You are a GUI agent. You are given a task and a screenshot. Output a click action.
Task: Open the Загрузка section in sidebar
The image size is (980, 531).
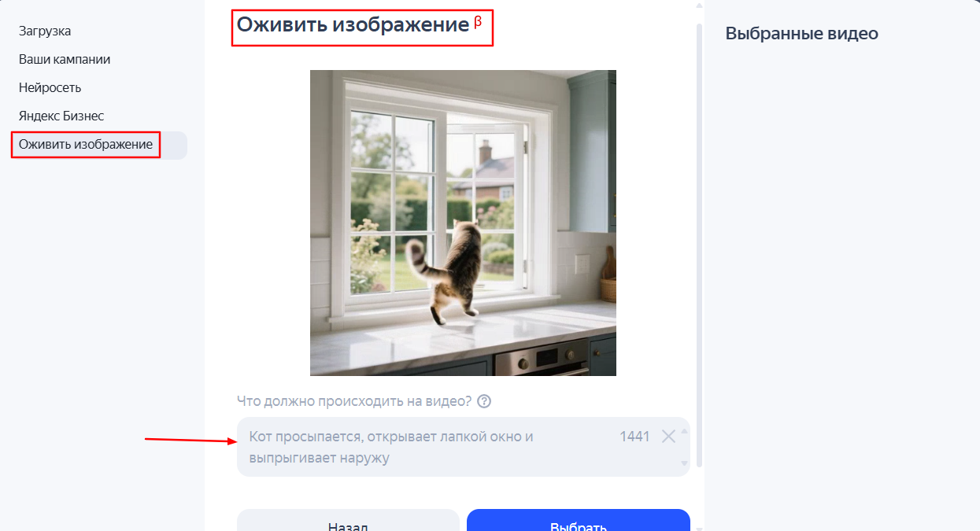pyautogui.click(x=45, y=31)
